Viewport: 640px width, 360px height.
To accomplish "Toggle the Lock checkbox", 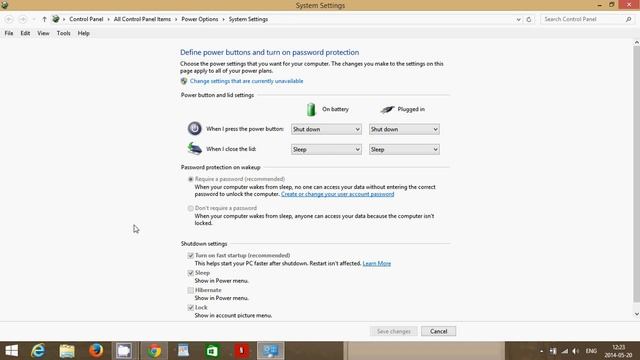I will 191,307.
